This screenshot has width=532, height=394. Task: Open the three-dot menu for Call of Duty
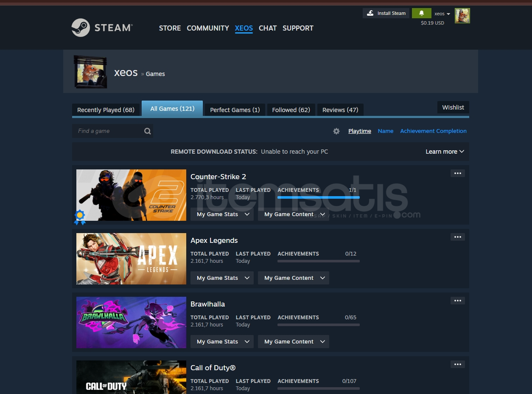pos(457,364)
